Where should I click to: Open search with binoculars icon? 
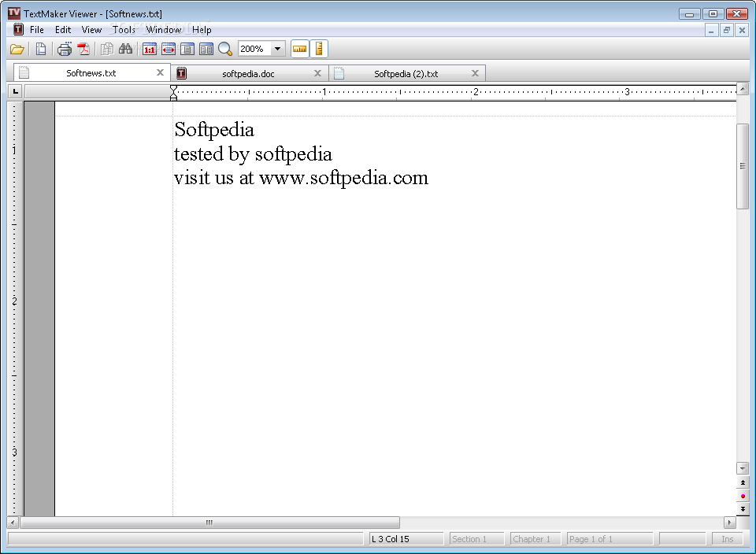tap(126, 49)
